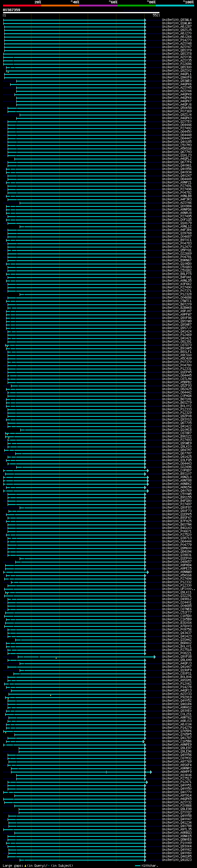This screenshot has height=868, width=197.
Task: Choose the UniRef100_Q8S3U0 hit label
Action: click(177, 67)
